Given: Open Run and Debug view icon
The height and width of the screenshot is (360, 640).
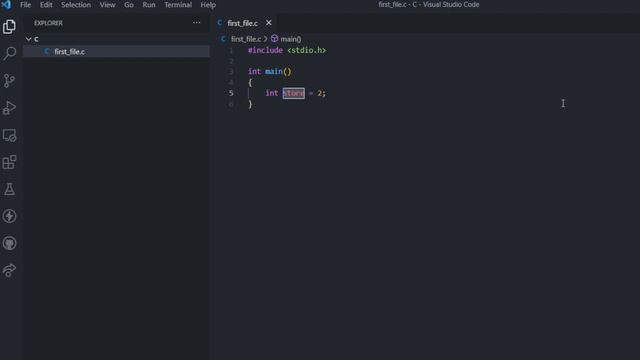Looking at the screenshot, I should 9,108.
